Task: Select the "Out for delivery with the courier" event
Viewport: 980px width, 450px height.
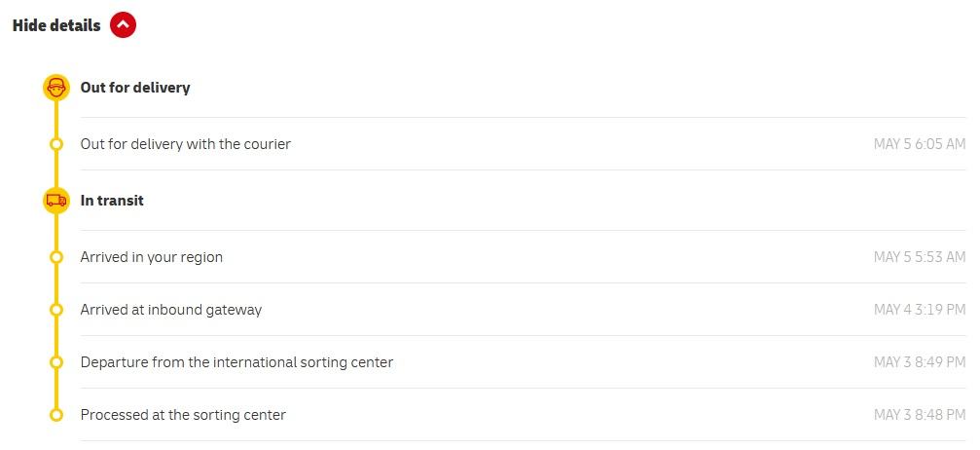Action: (x=185, y=144)
